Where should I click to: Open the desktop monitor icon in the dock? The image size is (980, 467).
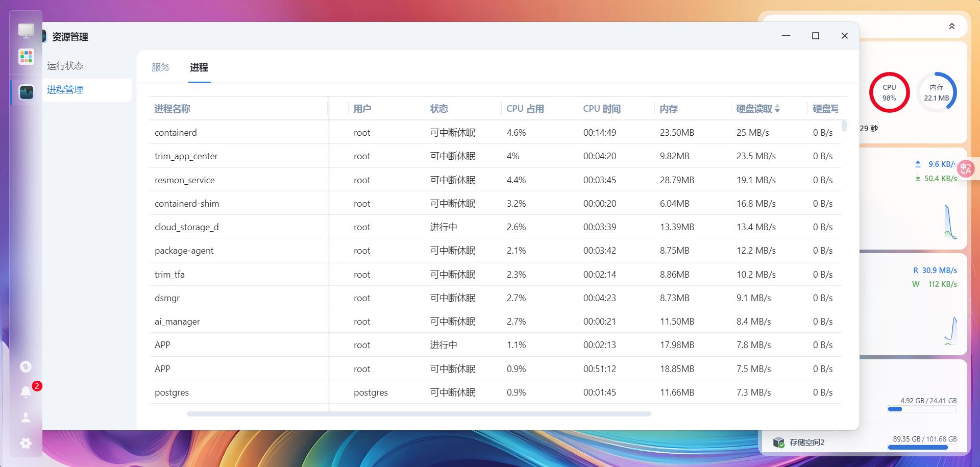pyautogui.click(x=26, y=31)
